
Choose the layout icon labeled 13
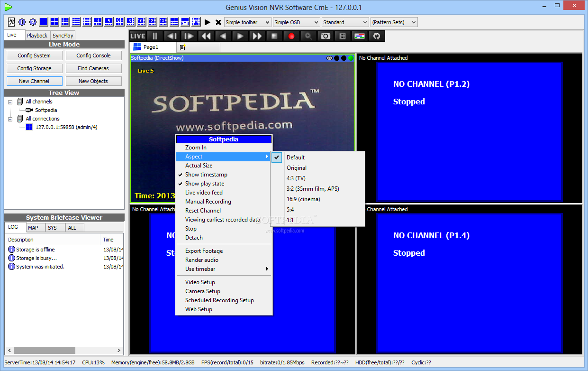(x=163, y=22)
